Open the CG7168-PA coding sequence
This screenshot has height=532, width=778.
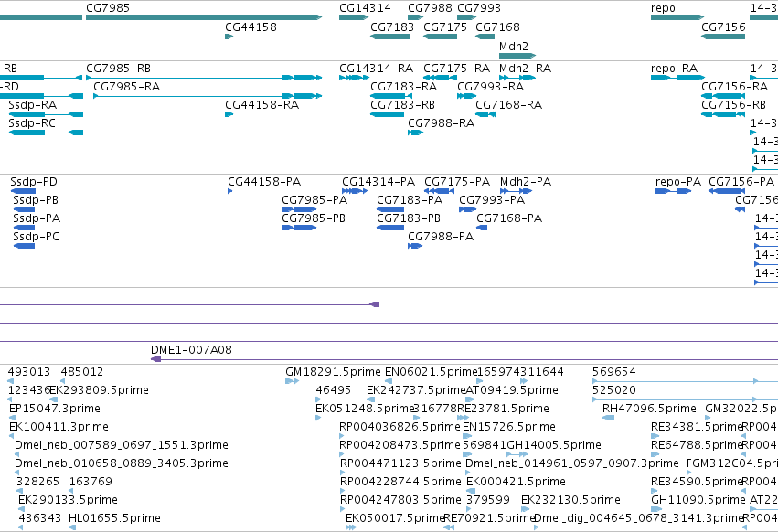(x=482, y=228)
